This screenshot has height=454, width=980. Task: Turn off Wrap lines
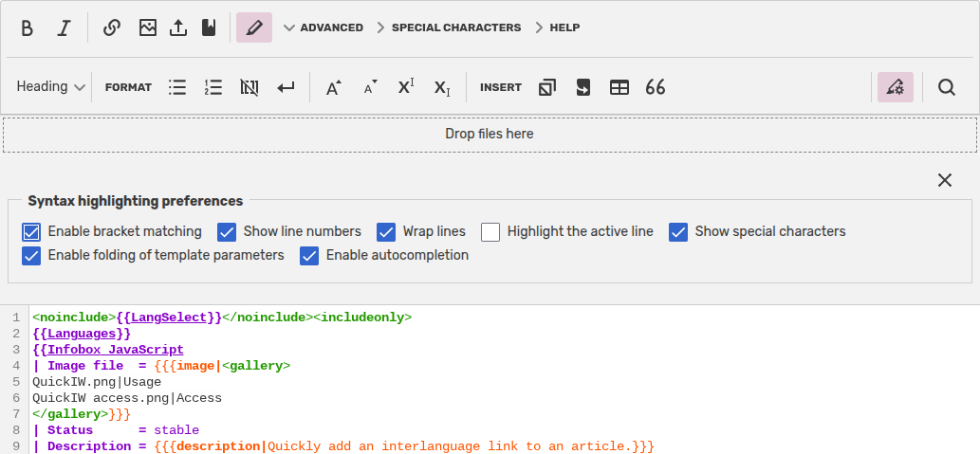[x=386, y=232]
